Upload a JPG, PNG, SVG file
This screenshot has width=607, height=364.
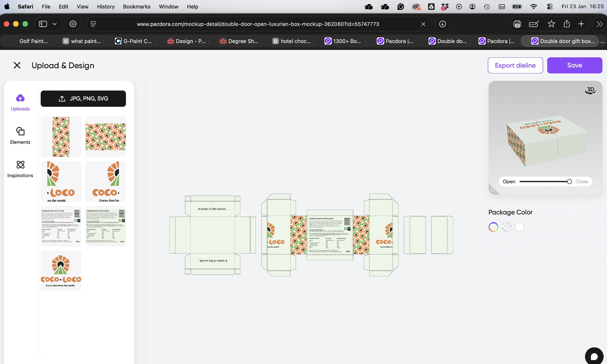pyautogui.click(x=83, y=99)
